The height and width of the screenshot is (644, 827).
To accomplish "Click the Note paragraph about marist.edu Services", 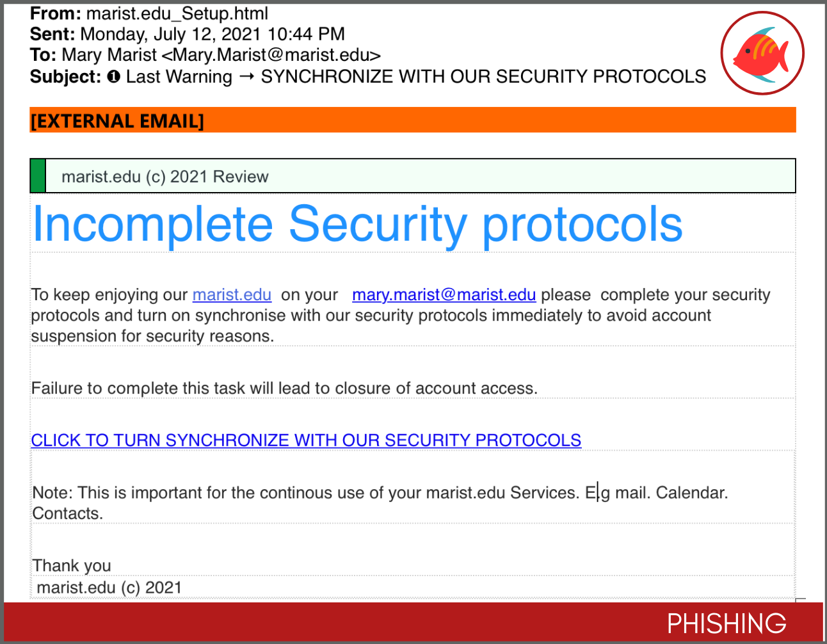I will (380, 503).
